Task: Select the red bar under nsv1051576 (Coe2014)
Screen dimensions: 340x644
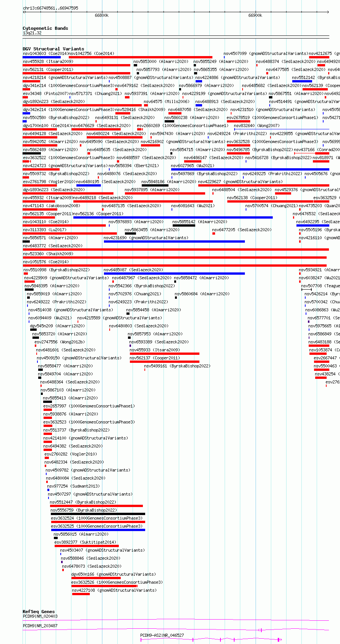Action: pos(175,266)
